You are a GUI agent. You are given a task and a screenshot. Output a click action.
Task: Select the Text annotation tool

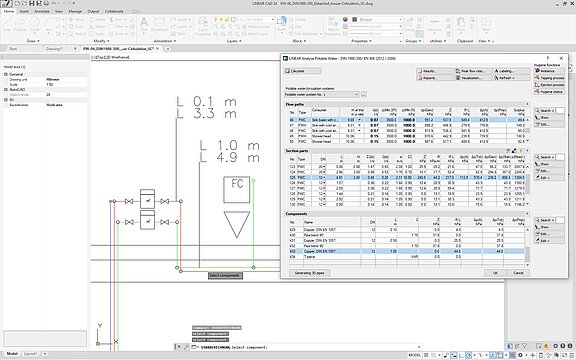[x=144, y=24]
